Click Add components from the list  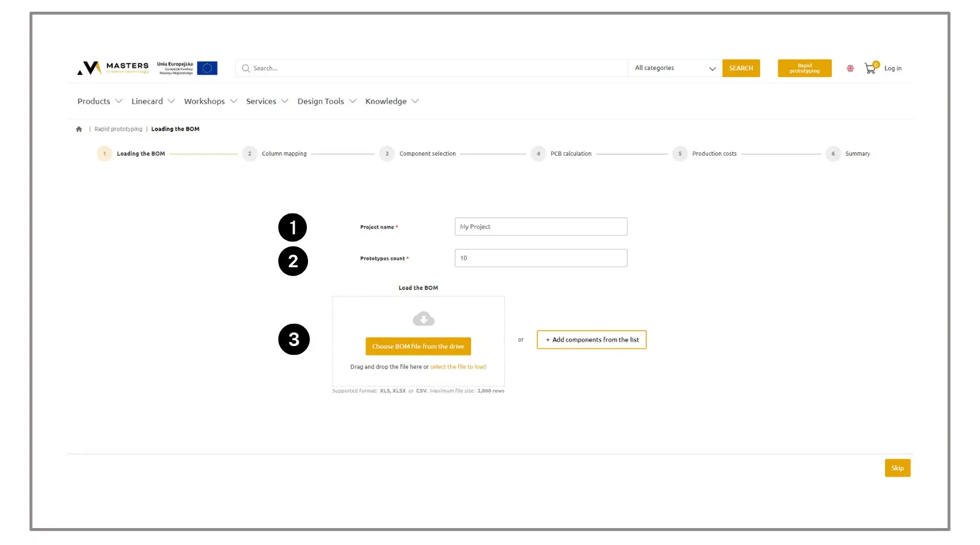pyautogui.click(x=591, y=340)
